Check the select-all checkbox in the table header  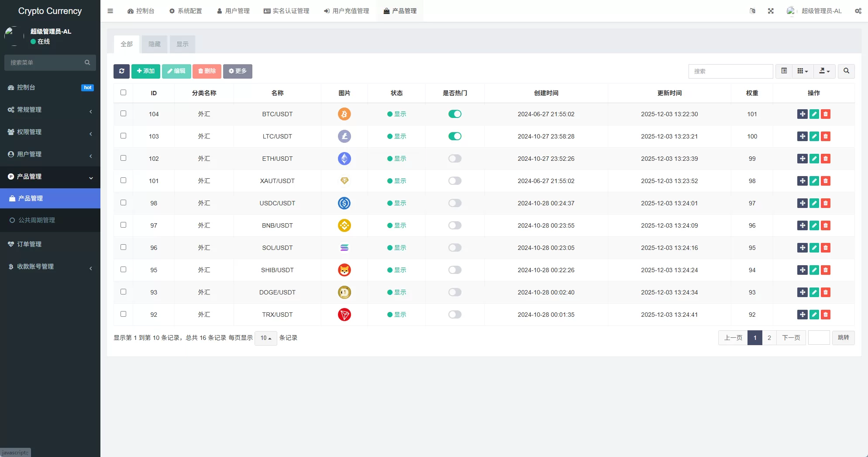point(124,93)
